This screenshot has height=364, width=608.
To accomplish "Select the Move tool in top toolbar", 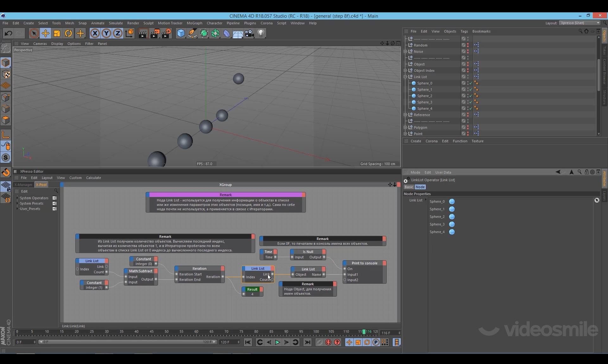I will click(45, 33).
